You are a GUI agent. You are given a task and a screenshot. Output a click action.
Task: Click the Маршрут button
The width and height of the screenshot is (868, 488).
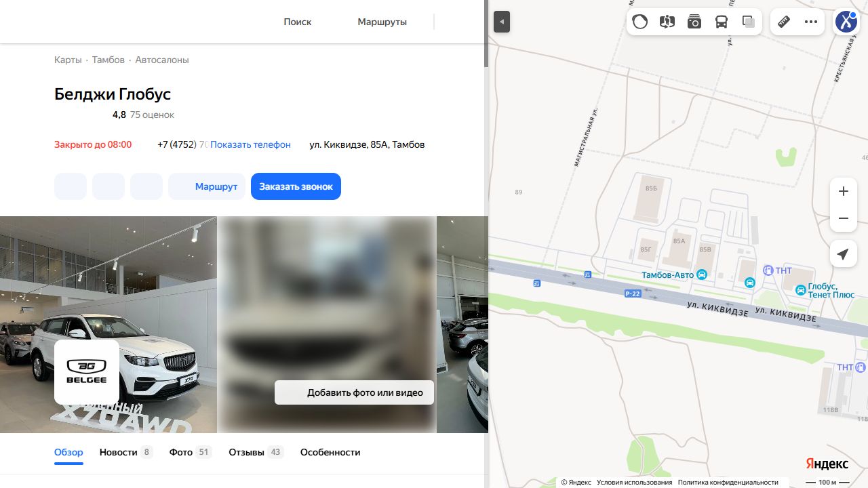pyautogui.click(x=207, y=186)
